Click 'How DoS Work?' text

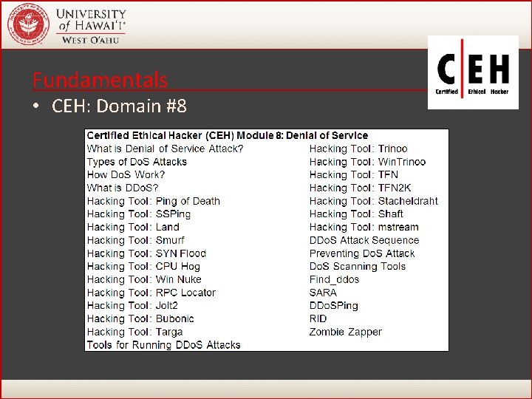coord(126,174)
